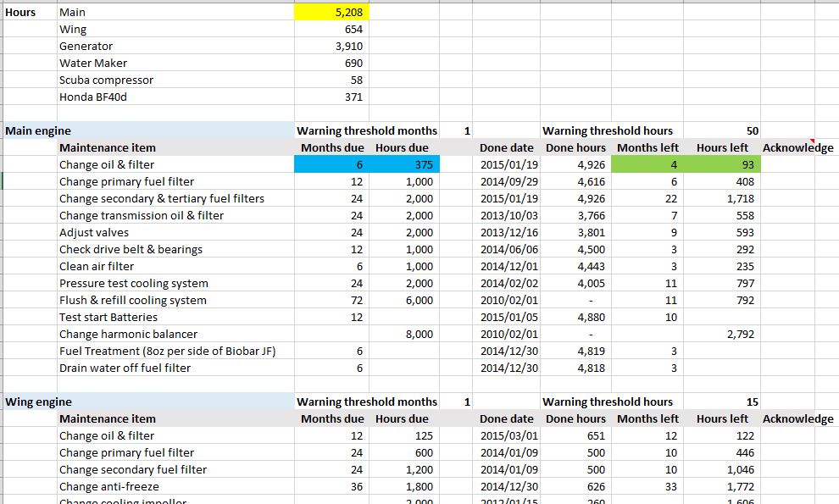This screenshot has height=504, width=839.
Task: Click the Scuba compressor label cell
Action: click(106, 80)
